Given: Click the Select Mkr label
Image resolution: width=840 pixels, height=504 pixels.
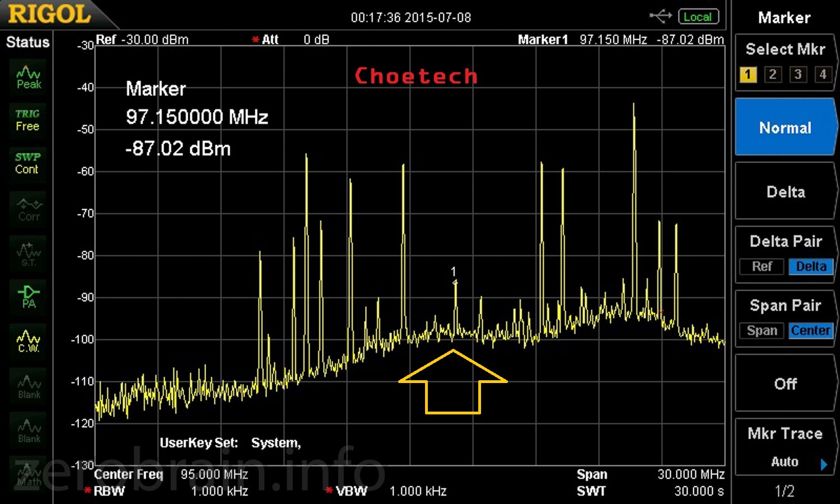Looking at the screenshot, I should [785, 49].
